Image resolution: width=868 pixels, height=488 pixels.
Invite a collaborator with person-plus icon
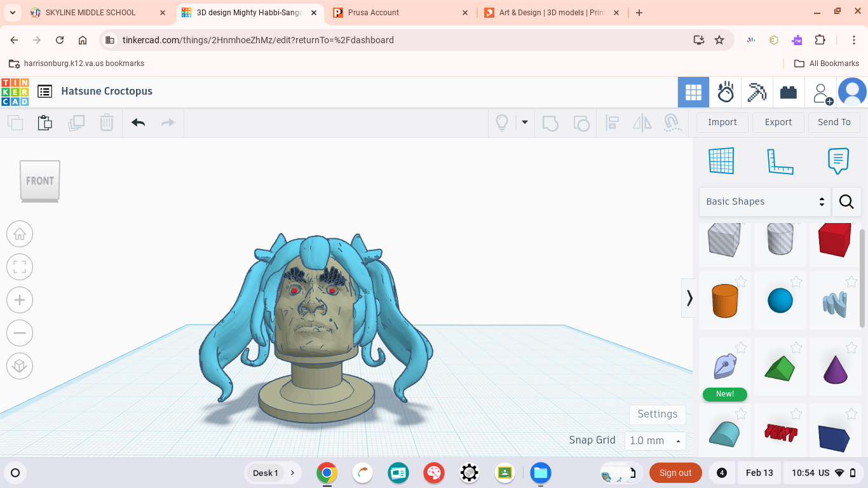(822, 93)
